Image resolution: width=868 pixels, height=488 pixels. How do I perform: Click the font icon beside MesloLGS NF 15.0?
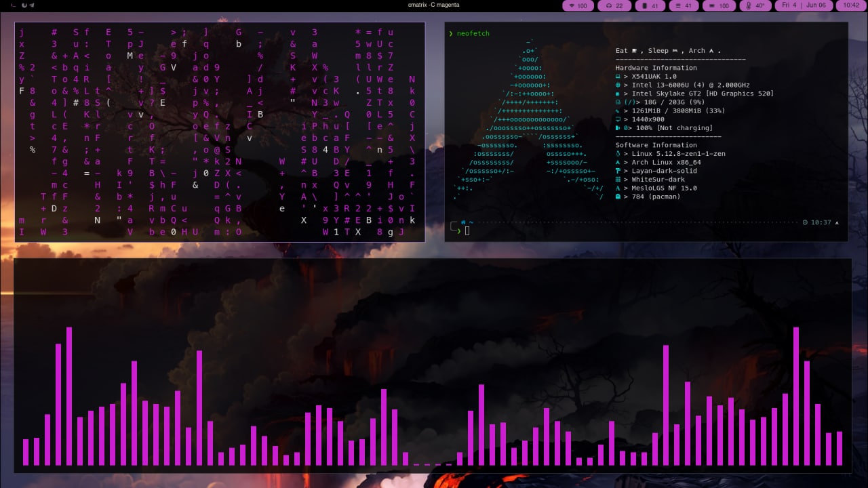618,188
